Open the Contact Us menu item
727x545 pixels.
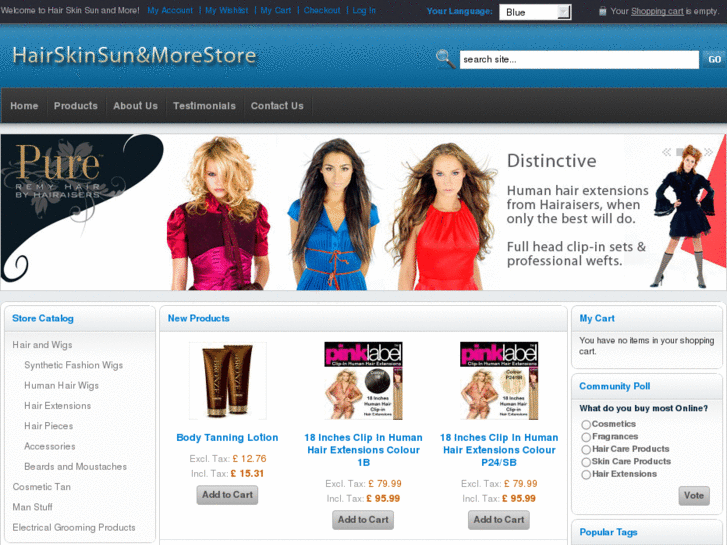coord(277,106)
